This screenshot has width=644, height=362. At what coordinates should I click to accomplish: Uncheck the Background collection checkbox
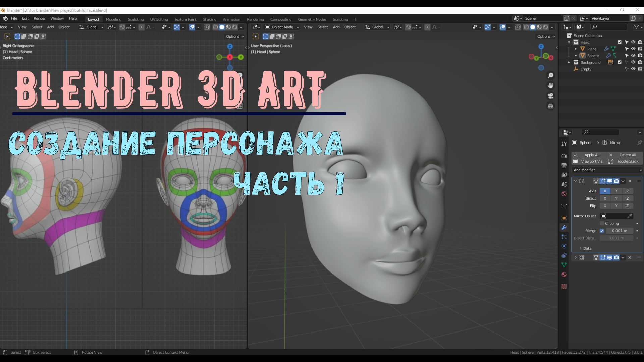pyautogui.click(x=620, y=62)
